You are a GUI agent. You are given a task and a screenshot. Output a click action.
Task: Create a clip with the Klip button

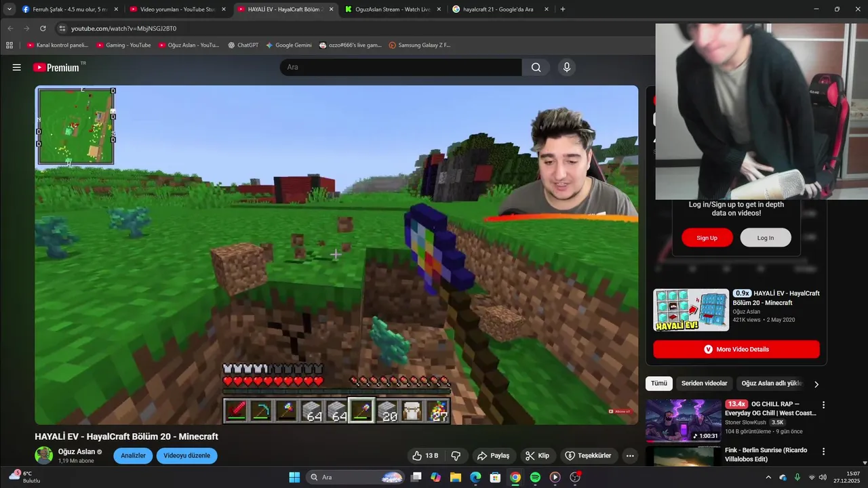point(537,455)
